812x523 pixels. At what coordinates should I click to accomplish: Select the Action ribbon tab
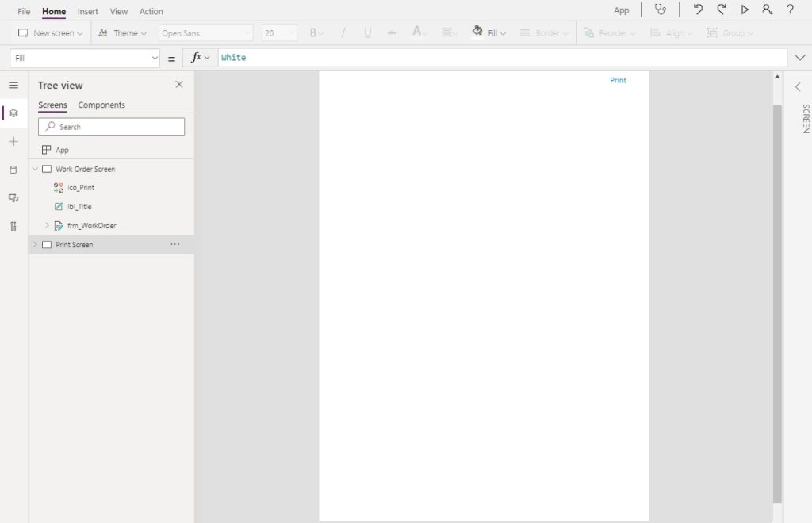[151, 11]
